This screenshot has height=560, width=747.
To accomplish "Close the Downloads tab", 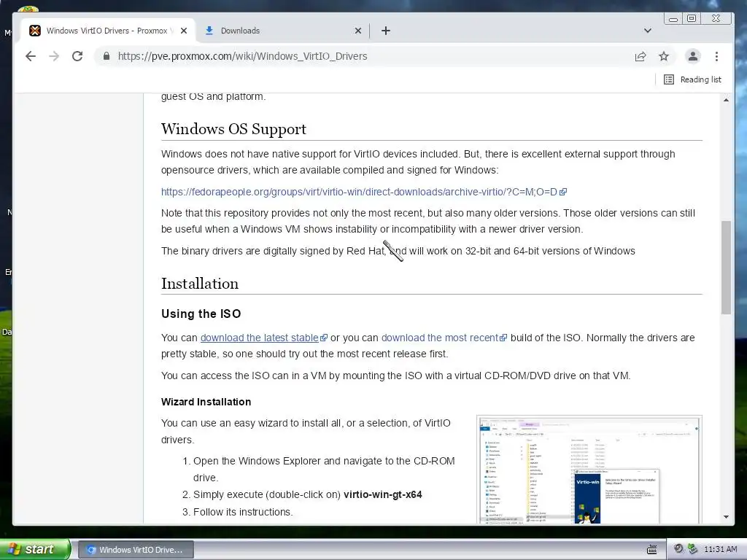I will pos(358,31).
